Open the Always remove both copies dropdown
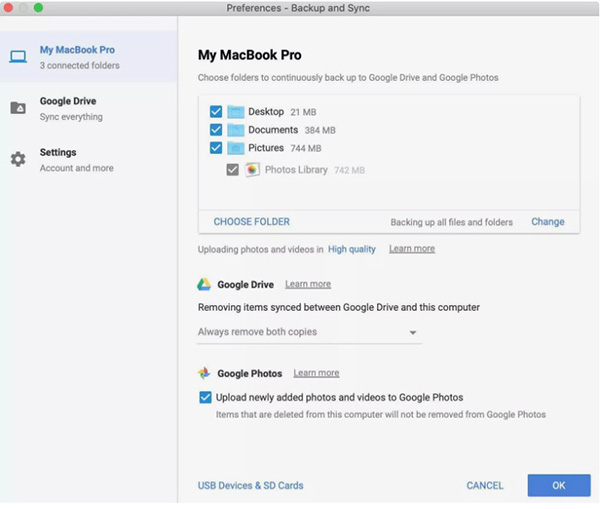The image size is (600, 509). [x=309, y=332]
